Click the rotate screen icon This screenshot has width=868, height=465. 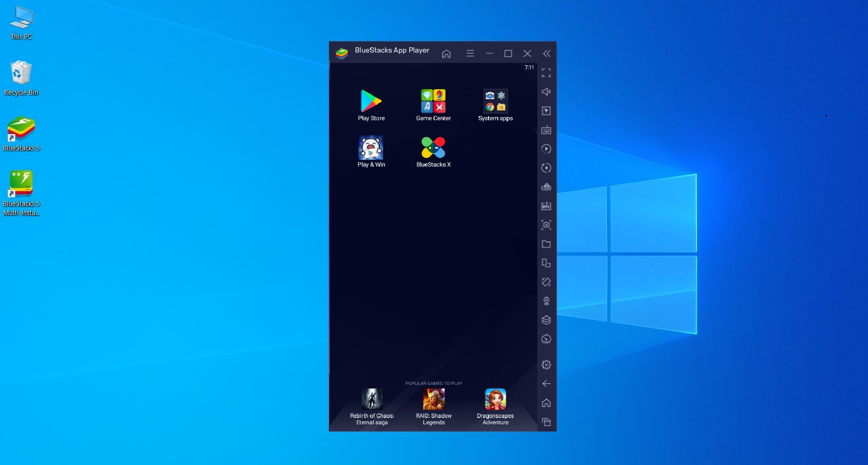pos(546,282)
